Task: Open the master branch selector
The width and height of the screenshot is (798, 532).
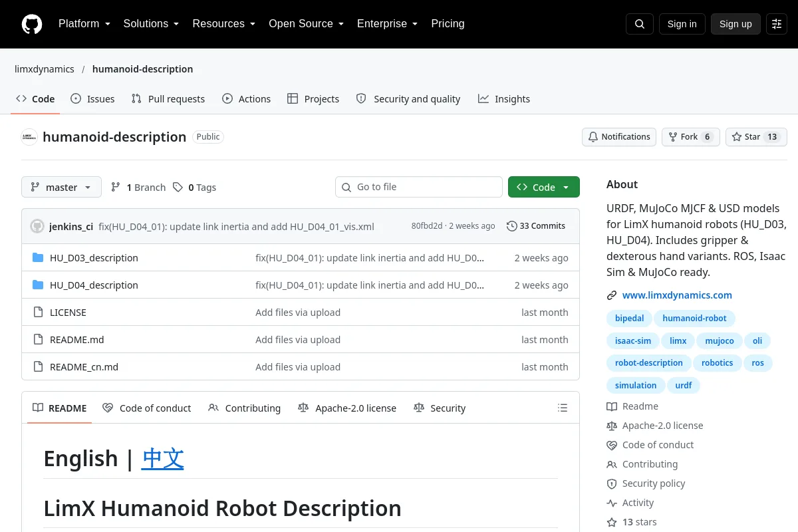Action: 61,188
